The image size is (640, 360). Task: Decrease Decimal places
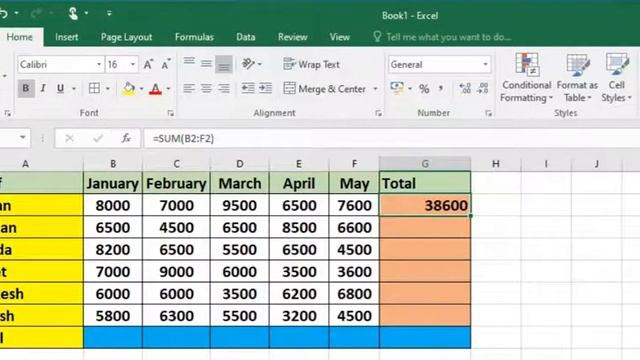coord(483,88)
